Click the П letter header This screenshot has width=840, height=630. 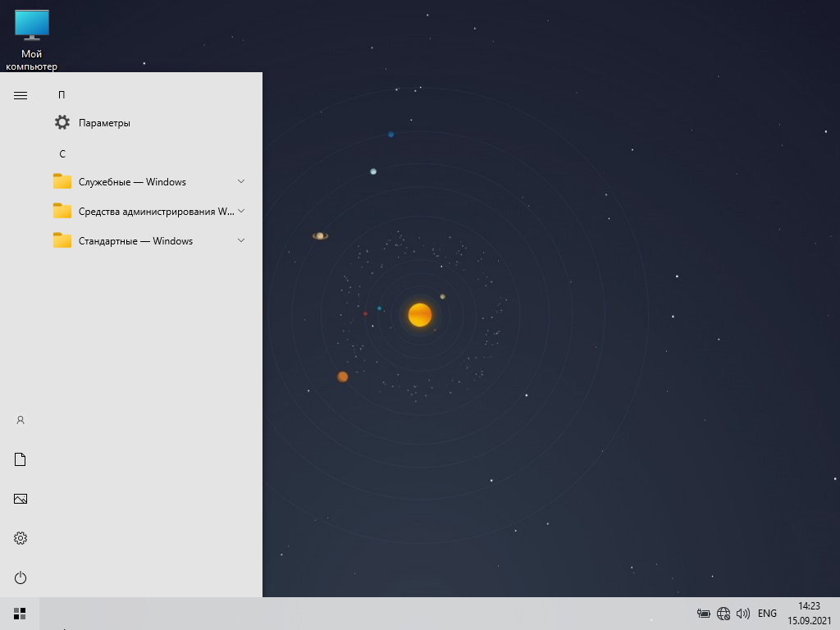62,95
